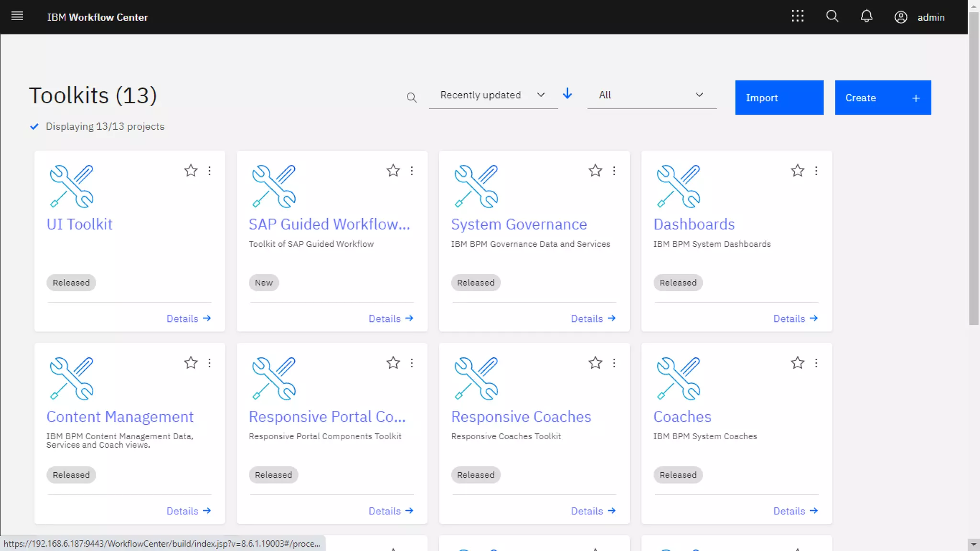Open the All filter dropdown

pyautogui.click(x=651, y=95)
